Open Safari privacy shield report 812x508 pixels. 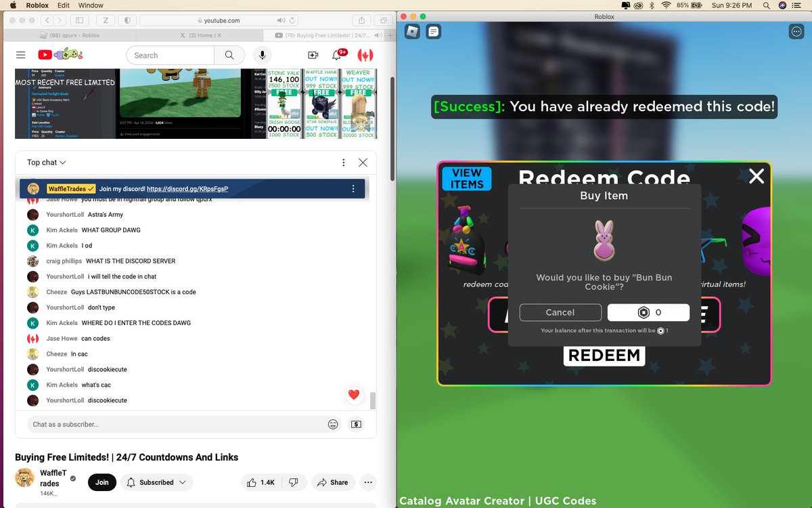click(x=128, y=20)
